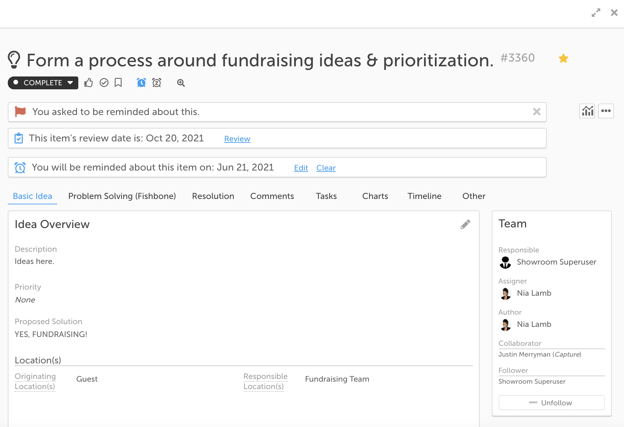
Task: Toggle the blue alarm reminder icon
Action: [141, 82]
